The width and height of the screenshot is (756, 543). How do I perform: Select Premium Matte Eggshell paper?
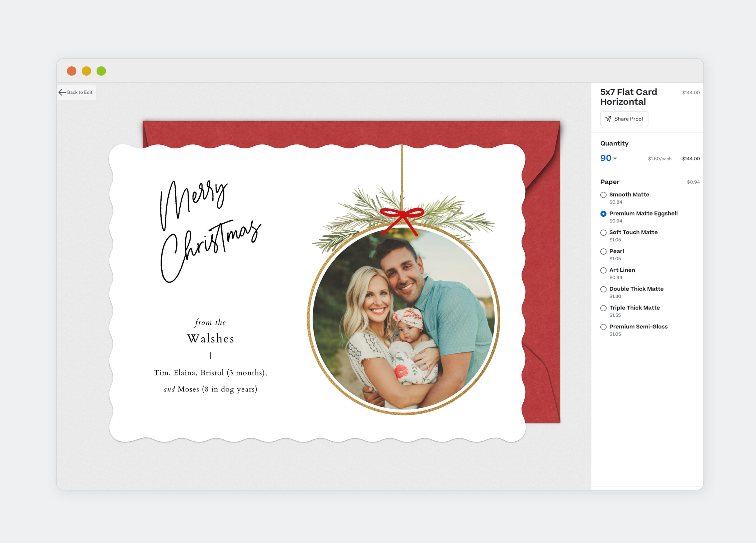(x=603, y=214)
